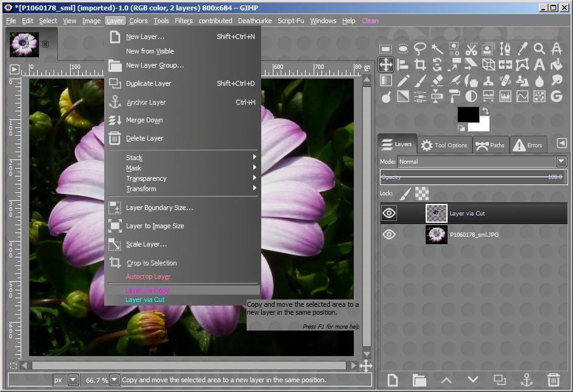
Task: Activate the Free Select lasso tool
Action: (420, 49)
